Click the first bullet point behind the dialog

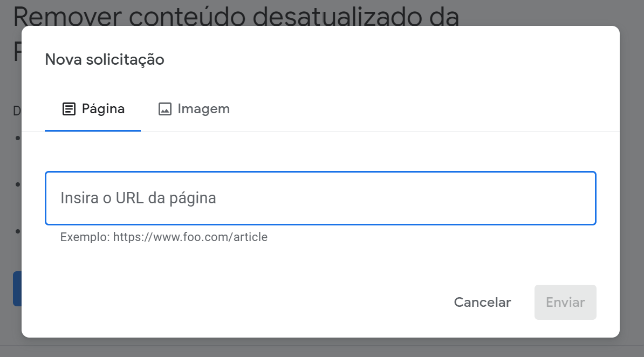click(x=17, y=138)
